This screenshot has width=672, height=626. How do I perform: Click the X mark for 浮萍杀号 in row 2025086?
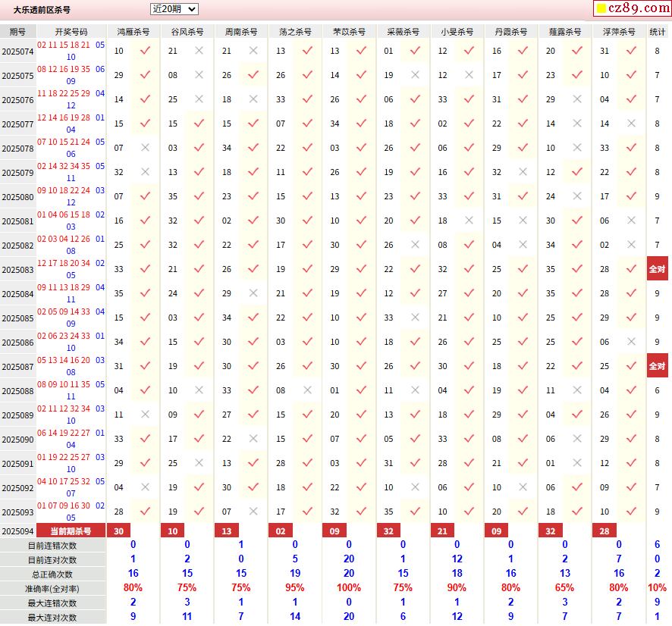631,342
